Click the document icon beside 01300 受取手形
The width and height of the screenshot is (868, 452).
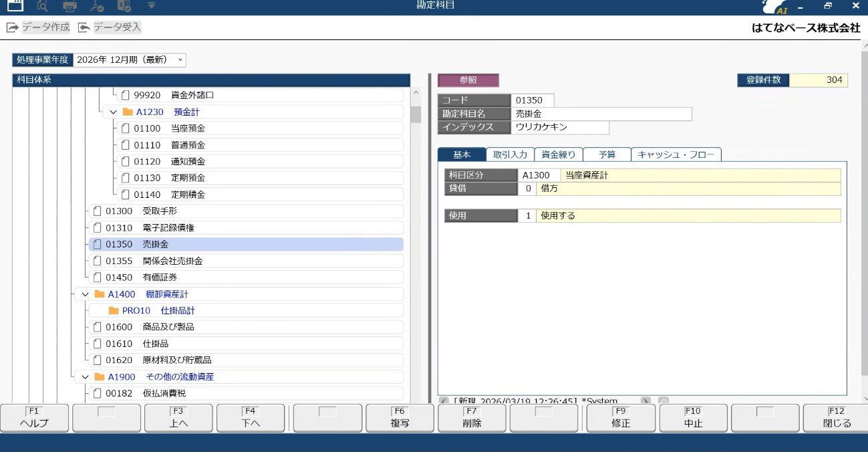coord(97,211)
